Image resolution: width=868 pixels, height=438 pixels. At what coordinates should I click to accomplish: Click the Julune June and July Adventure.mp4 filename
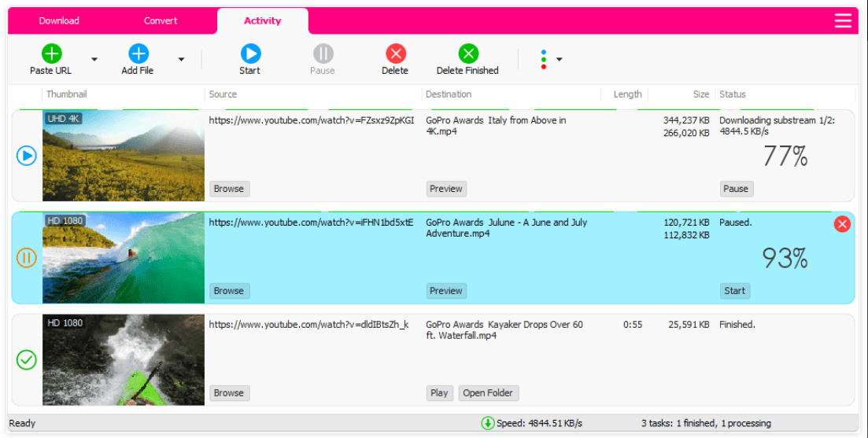[507, 228]
